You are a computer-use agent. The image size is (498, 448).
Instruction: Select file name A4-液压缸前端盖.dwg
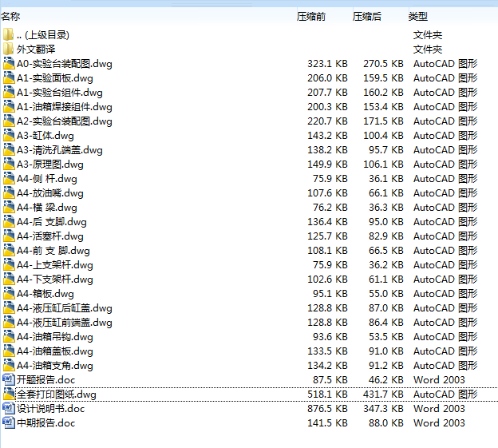[65, 322]
